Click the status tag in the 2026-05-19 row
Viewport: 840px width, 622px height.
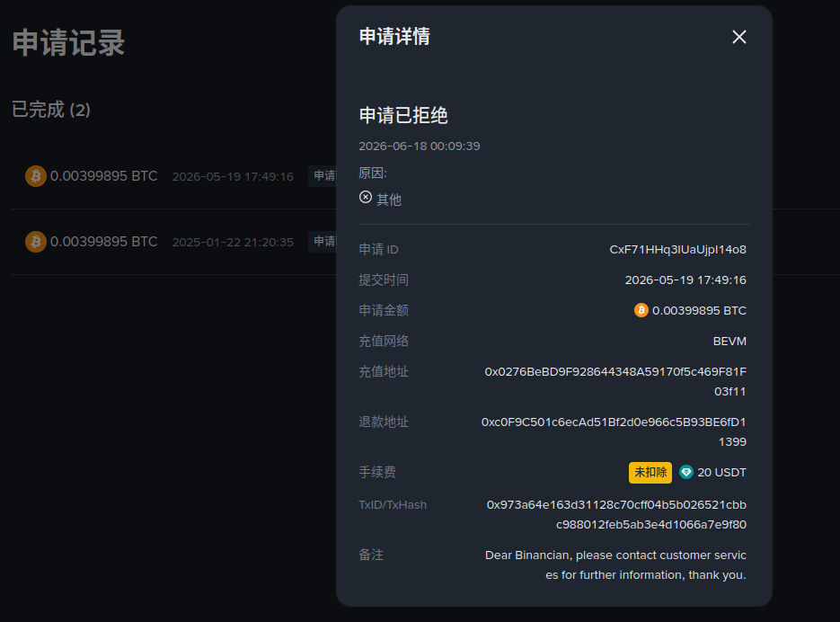[x=322, y=176]
